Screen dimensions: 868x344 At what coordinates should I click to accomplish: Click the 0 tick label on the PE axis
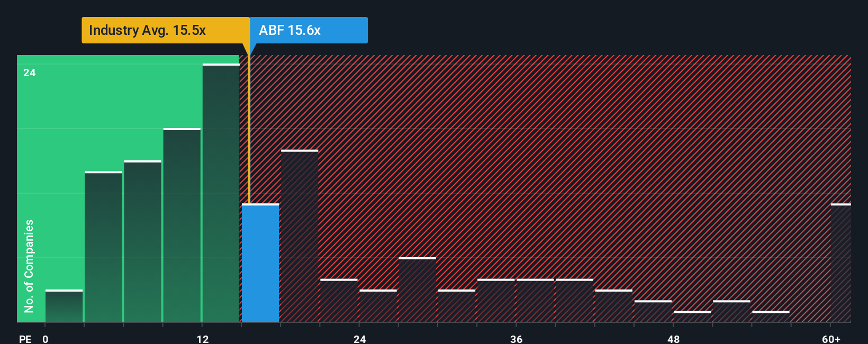pos(46,339)
